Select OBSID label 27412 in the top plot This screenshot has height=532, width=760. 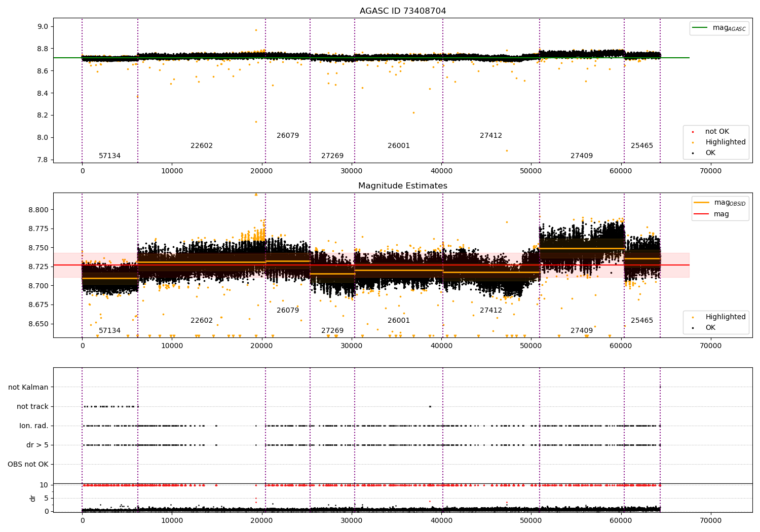coord(491,136)
